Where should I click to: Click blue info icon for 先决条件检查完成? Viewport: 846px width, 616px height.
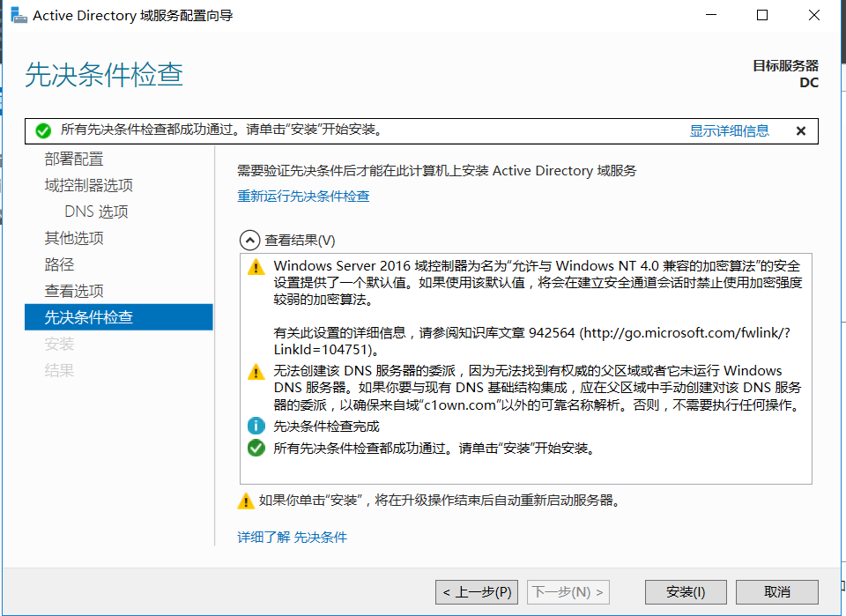pos(256,427)
